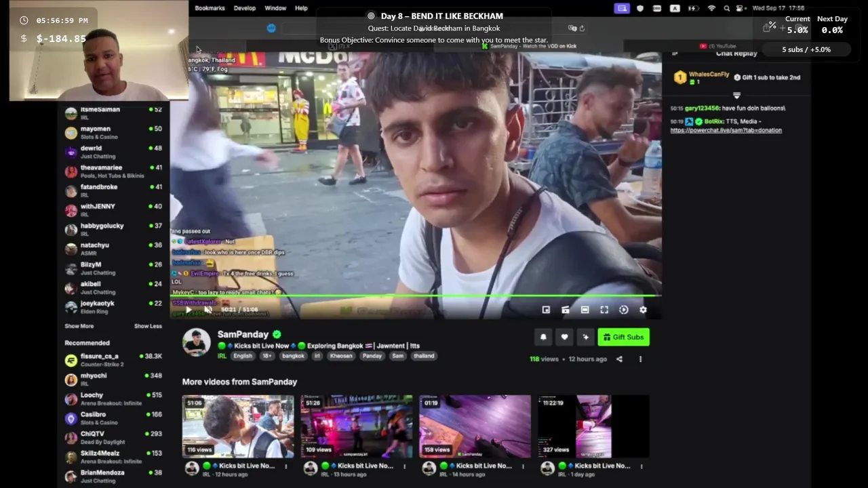Image resolution: width=868 pixels, height=488 pixels.
Task: Expand gift leaderboard chevron in chat
Action: tap(736, 96)
